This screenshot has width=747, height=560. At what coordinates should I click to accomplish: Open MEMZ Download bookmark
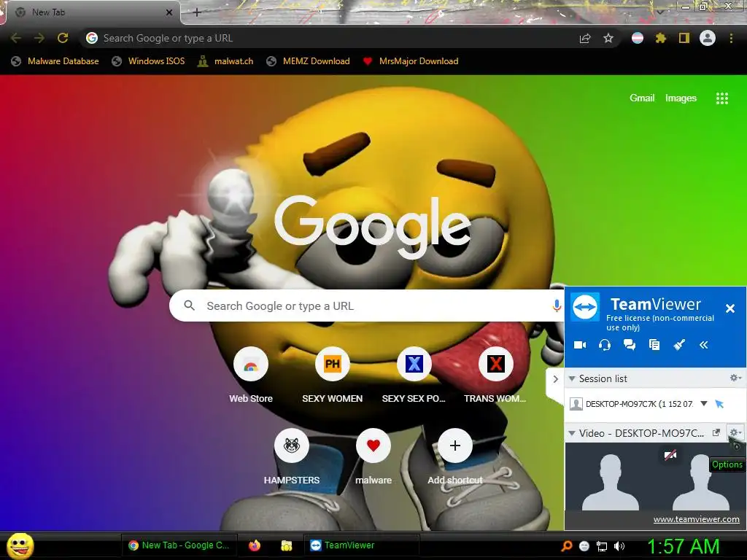pyautogui.click(x=309, y=61)
